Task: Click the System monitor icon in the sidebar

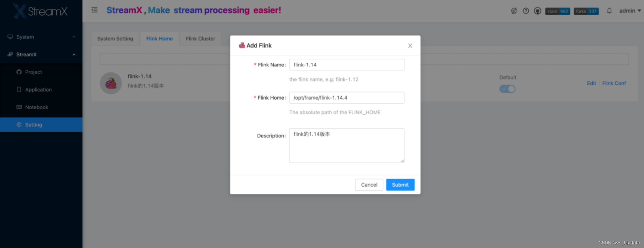Action: pyautogui.click(x=10, y=37)
